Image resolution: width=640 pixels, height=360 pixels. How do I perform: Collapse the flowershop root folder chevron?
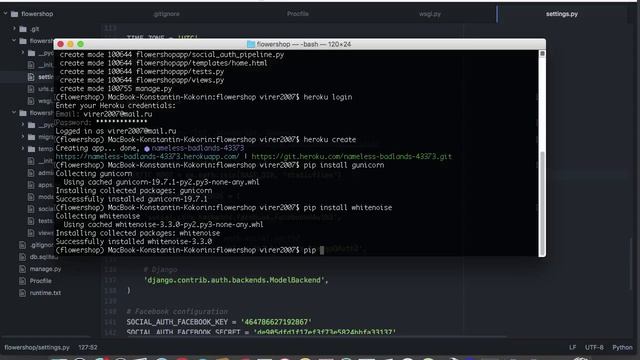tap(5, 13)
